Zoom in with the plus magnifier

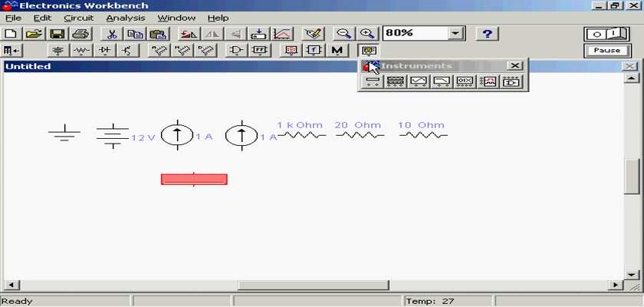tap(366, 34)
